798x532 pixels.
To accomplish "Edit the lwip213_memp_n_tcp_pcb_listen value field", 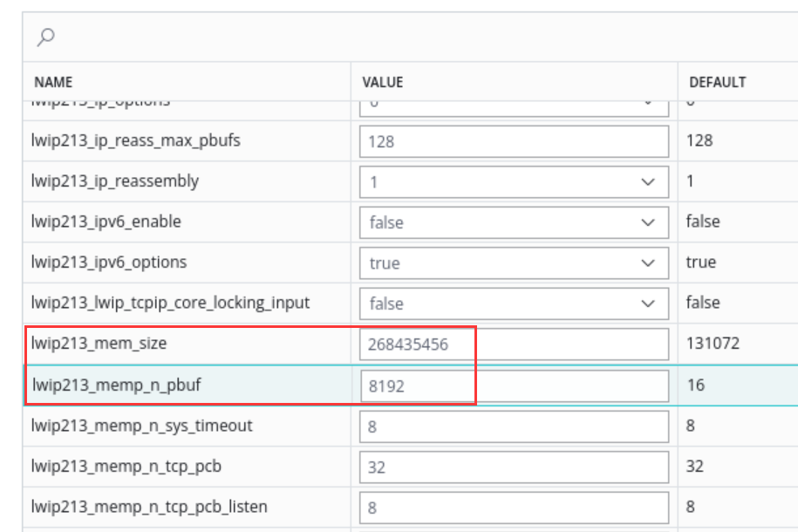I will click(514, 508).
